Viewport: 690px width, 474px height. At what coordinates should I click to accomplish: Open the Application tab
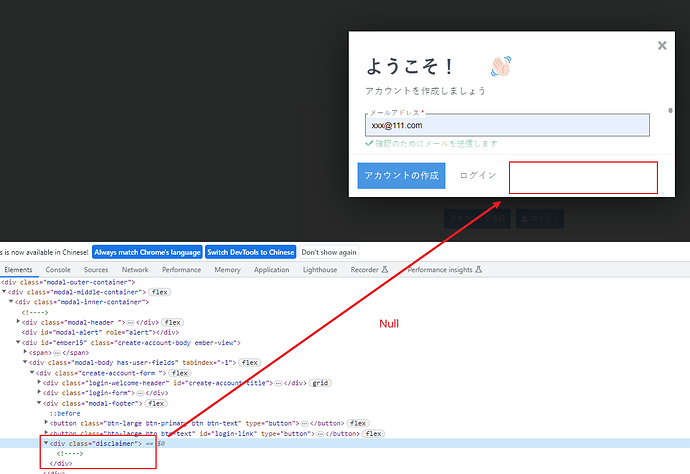272,270
